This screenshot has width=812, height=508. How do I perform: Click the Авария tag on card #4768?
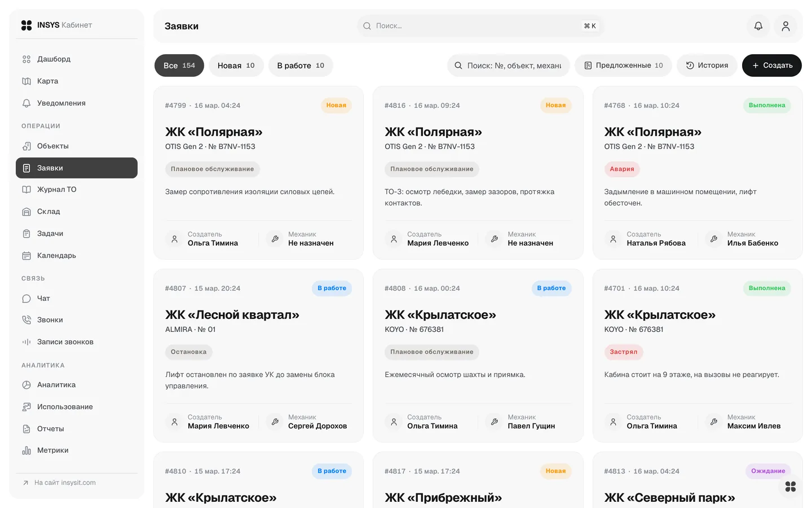(622, 169)
